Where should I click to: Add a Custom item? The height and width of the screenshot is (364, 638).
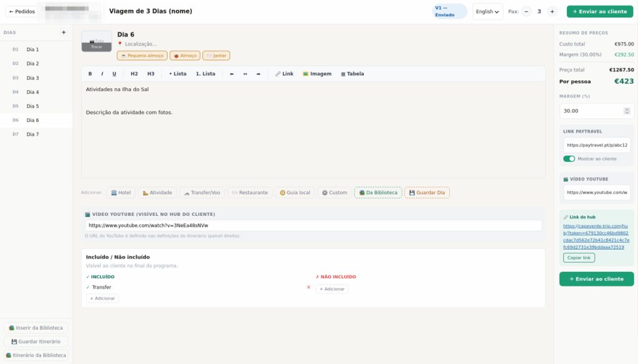click(x=335, y=192)
